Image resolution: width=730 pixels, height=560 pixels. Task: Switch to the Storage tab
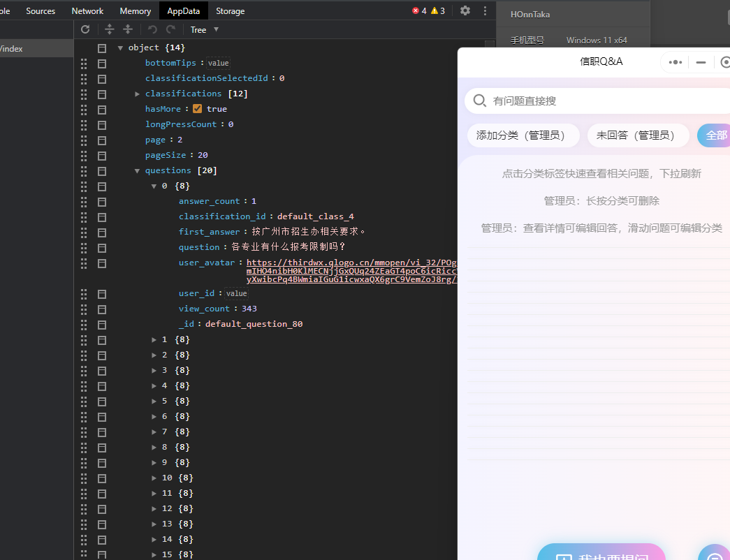231,10
